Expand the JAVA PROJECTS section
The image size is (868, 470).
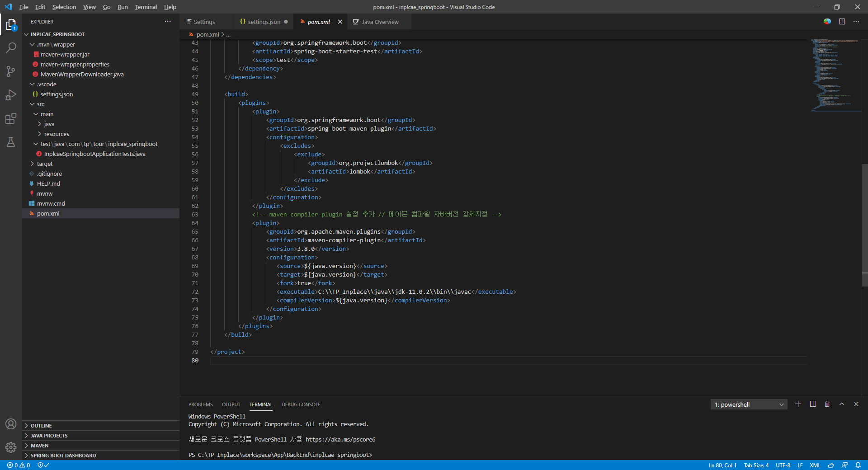click(101, 436)
